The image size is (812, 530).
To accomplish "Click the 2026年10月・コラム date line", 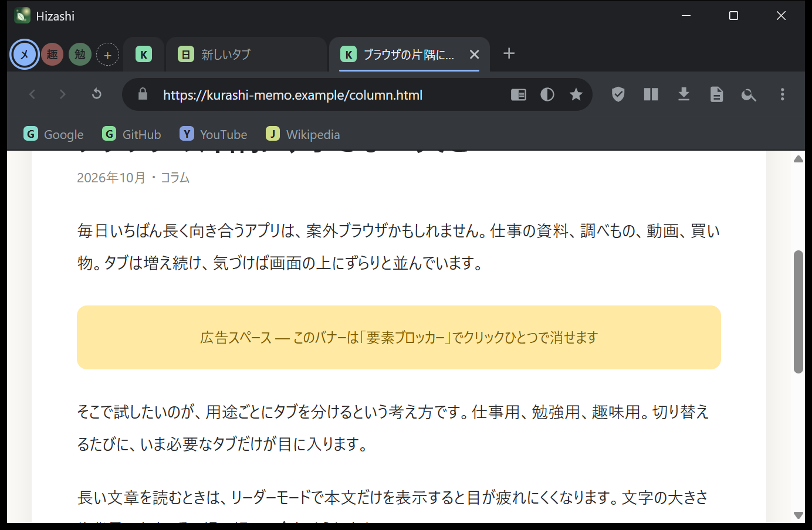I will point(133,178).
